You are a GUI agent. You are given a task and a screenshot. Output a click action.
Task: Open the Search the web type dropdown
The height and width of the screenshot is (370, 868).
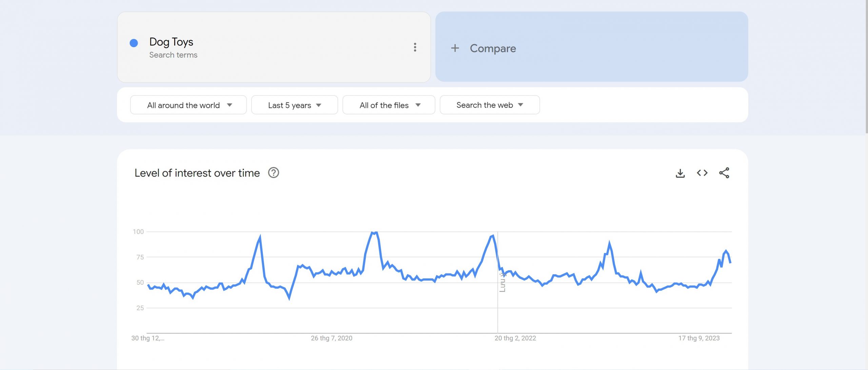(x=489, y=105)
